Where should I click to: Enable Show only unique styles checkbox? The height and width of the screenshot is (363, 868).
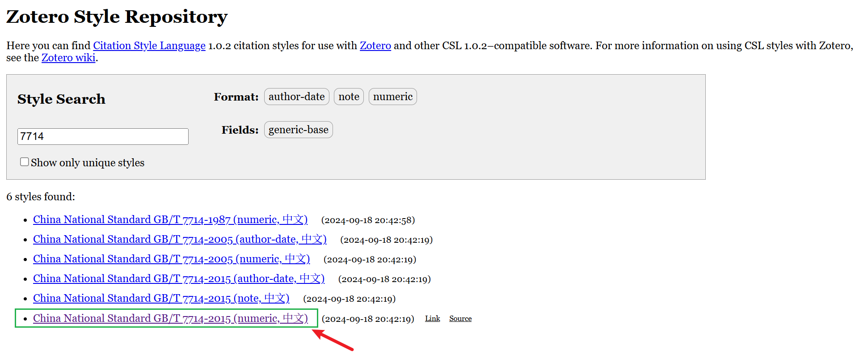(25, 162)
